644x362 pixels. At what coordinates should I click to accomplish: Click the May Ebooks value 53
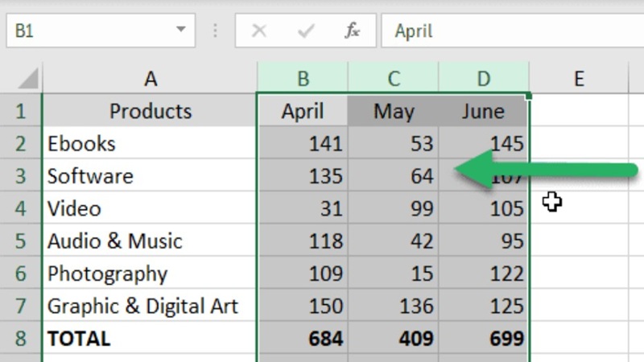pos(393,143)
